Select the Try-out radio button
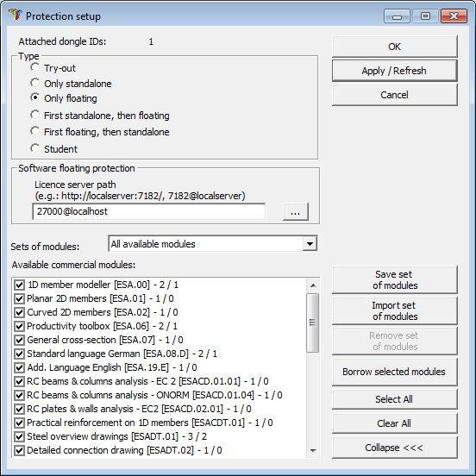476x476 pixels. 34,68
